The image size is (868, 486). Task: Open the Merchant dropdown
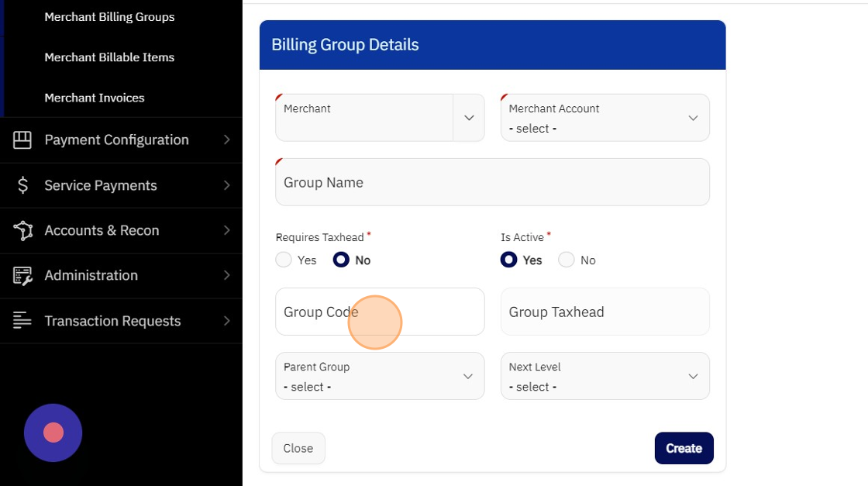click(x=468, y=118)
